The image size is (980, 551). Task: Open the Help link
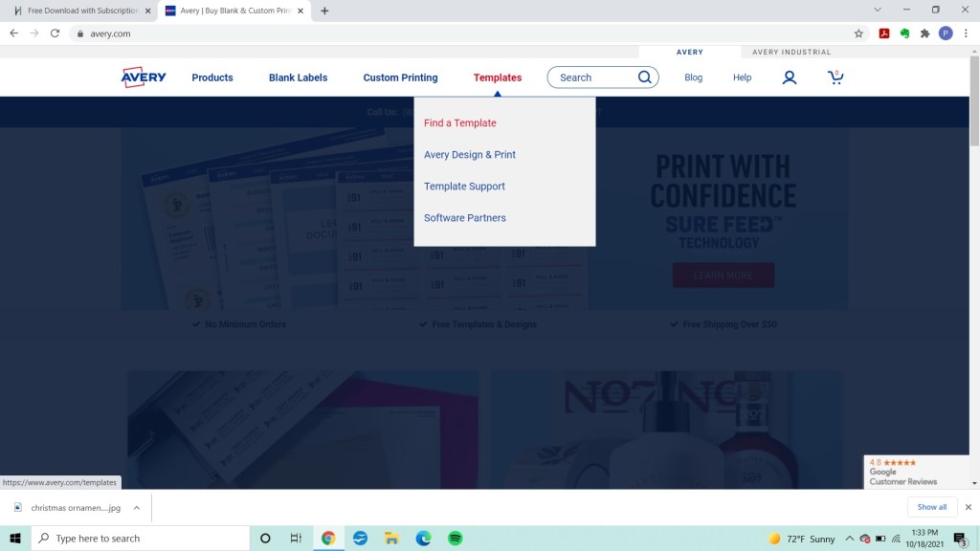pos(742,77)
